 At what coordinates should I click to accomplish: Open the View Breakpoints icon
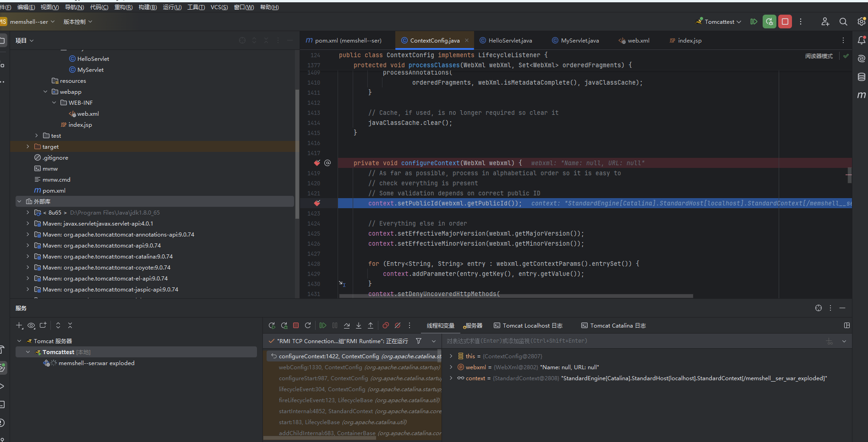386,325
